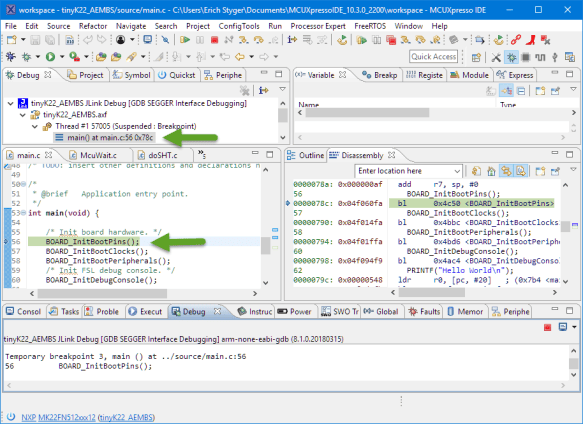Screen dimensions: 583x424
Task: Click the USB probe icon
Action: tap(555, 57)
